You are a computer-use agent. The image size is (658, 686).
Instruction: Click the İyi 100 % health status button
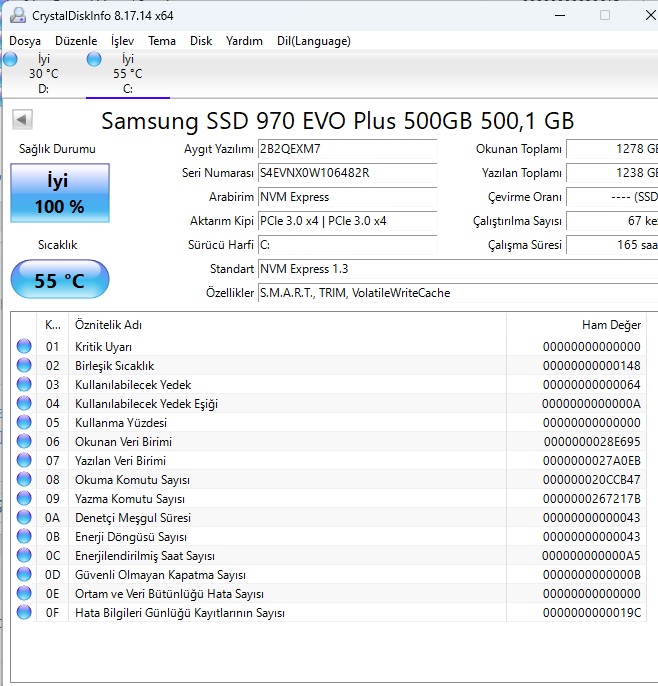pos(60,193)
